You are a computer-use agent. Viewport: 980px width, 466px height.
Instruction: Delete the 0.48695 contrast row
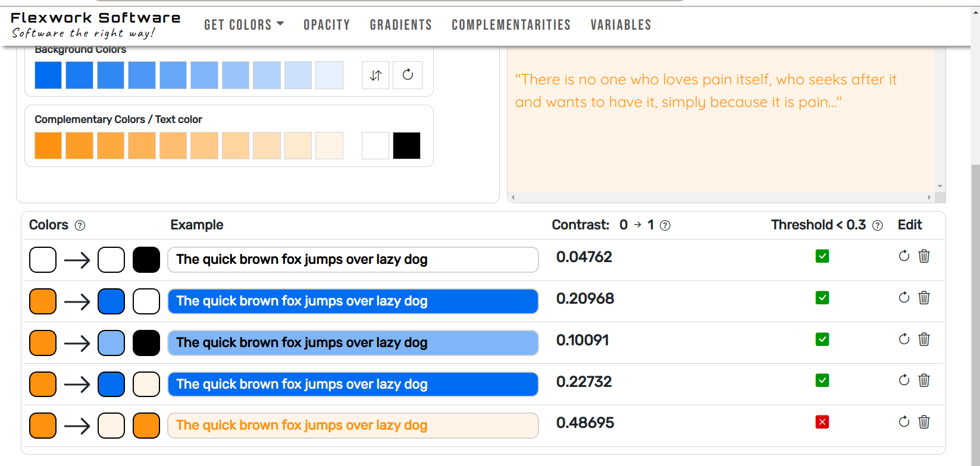click(x=924, y=422)
